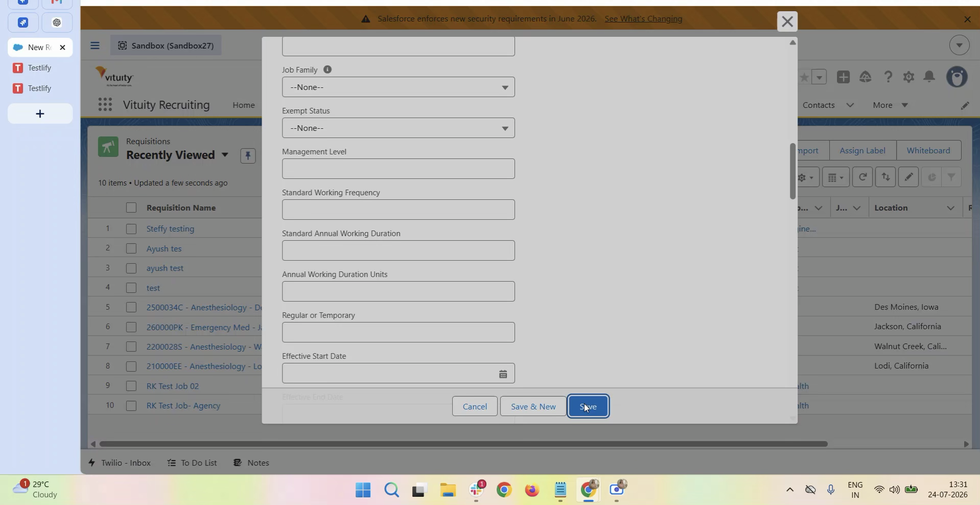
Task: Click the pencil to personalize the nav bar
Action: (965, 105)
